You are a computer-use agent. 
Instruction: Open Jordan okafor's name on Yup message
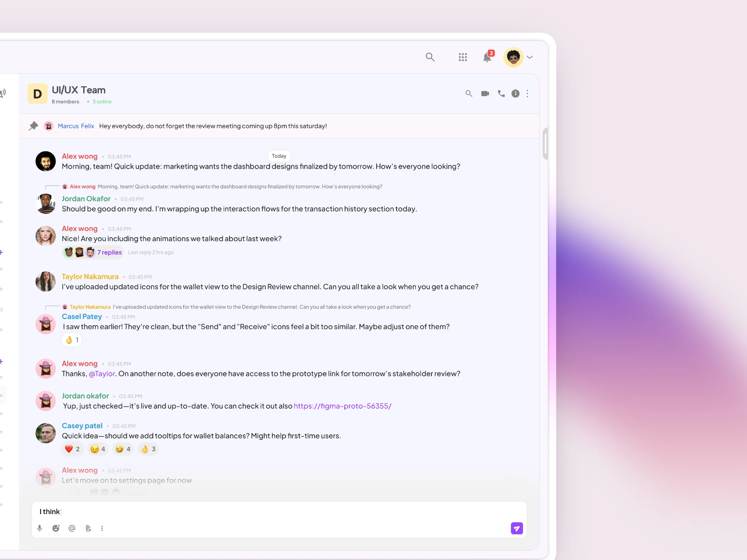(x=85, y=396)
